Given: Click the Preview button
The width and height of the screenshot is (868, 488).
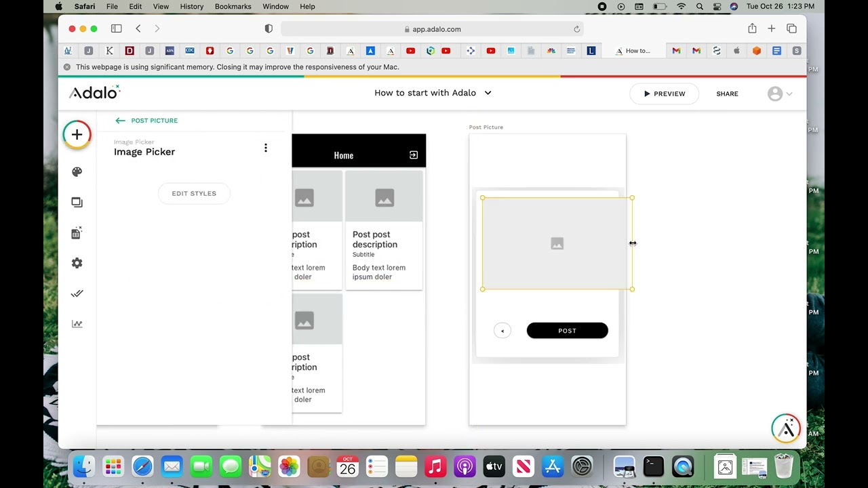Looking at the screenshot, I should click(x=665, y=94).
